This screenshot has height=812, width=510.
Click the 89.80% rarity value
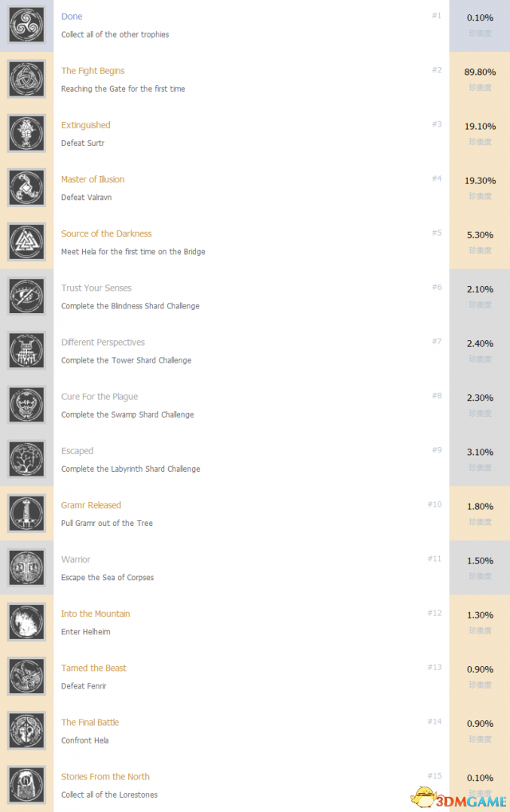point(480,72)
